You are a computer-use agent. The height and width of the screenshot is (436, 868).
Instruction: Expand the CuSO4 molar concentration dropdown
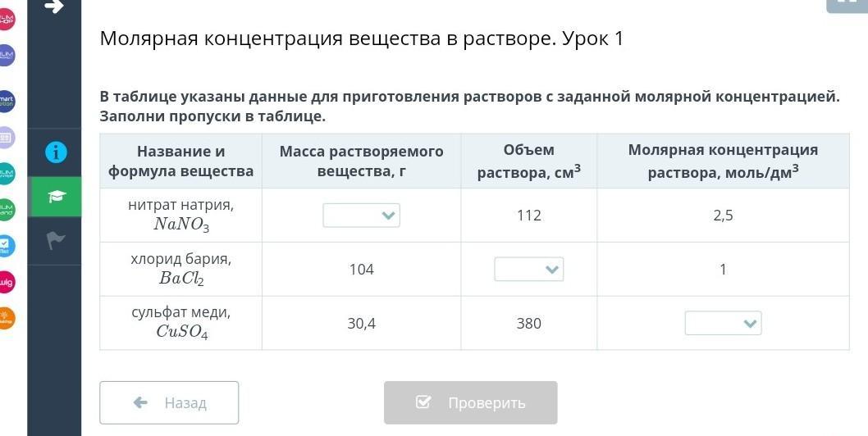coord(723,323)
